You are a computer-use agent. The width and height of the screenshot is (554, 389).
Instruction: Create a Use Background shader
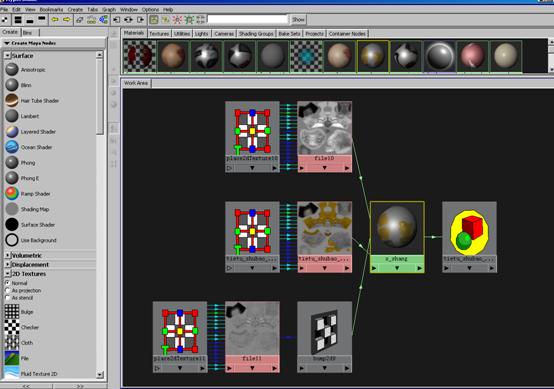coord(39,240)
